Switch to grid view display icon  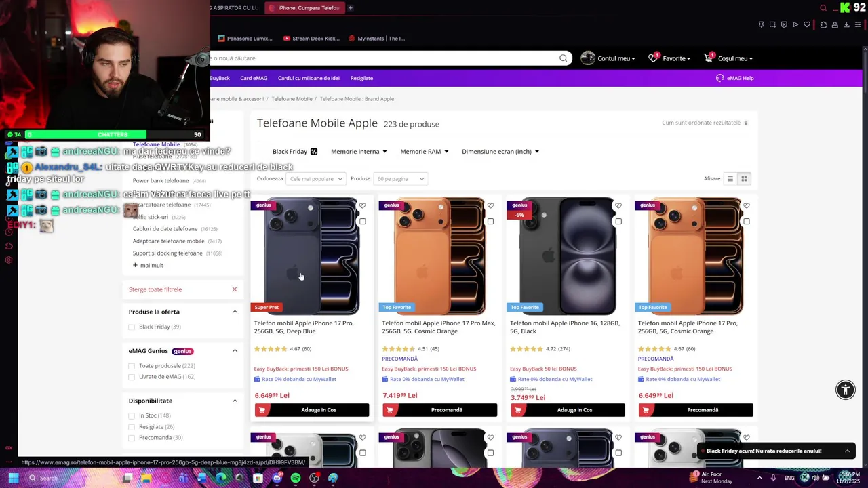pos(744,179)
